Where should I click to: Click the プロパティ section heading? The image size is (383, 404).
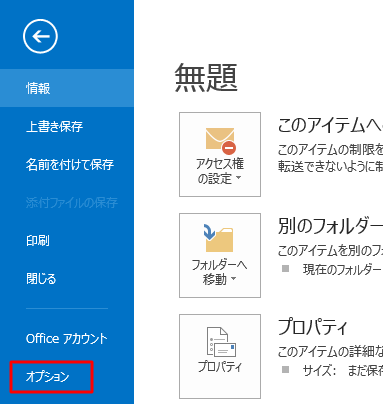click(313, 326)
